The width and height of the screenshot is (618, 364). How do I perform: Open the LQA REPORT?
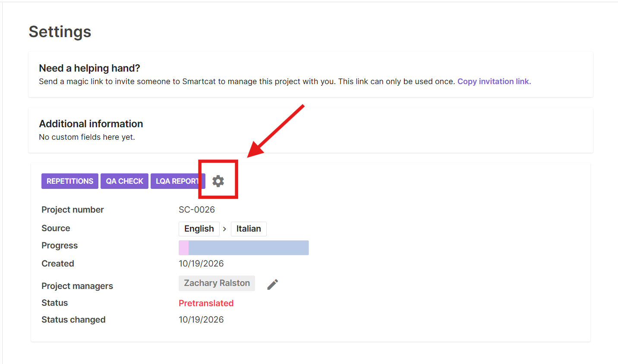click(177, 181)
